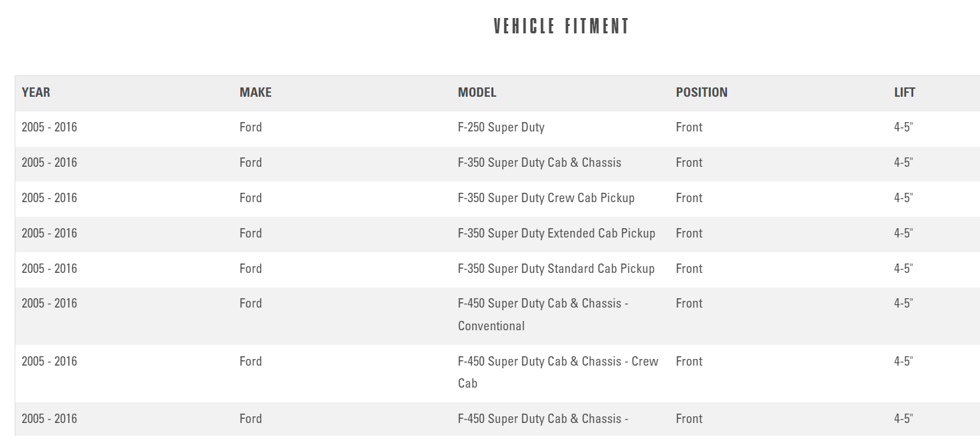
Task: Click the Vehicle Fitment section heading
Action: (561, 27)
